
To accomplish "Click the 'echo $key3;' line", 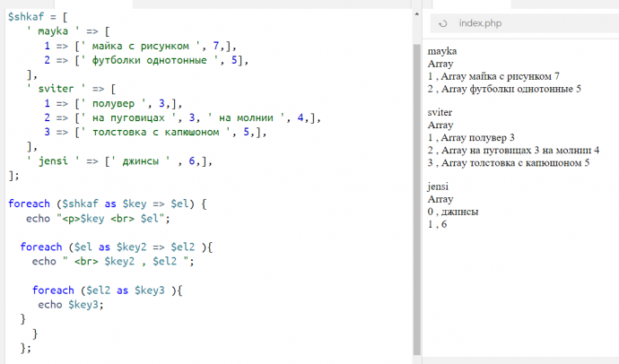I will click(71, 305).
